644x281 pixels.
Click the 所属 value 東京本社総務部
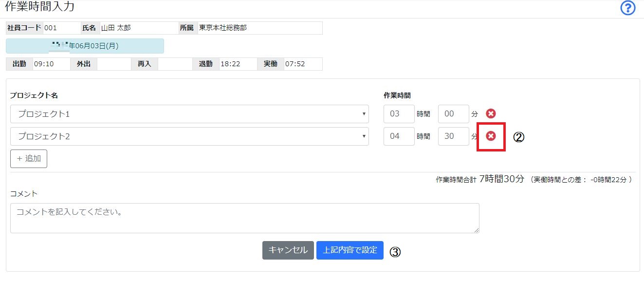click(x=259, y=28)
